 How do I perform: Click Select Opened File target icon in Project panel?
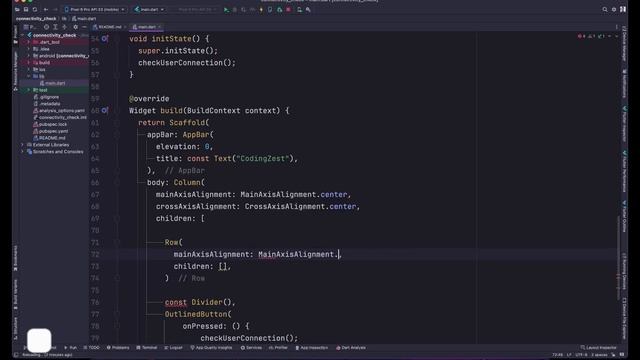(x=46, y=27)
